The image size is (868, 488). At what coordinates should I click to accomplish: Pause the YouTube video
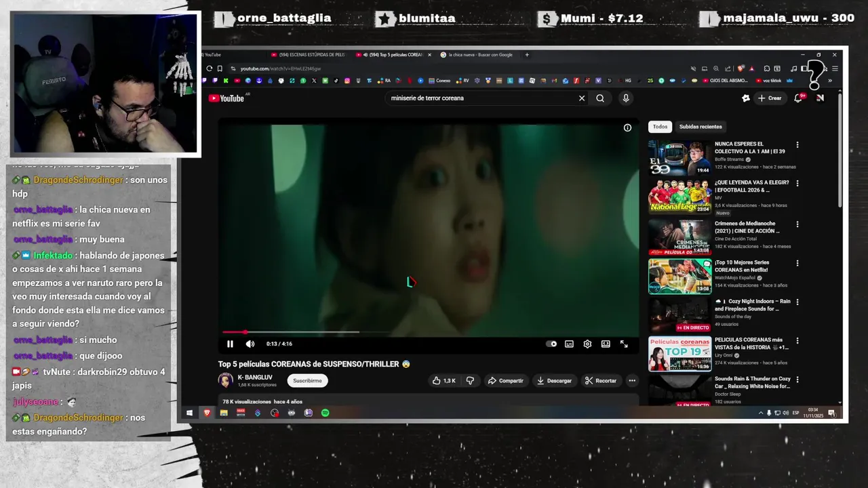tap(230, 344)
